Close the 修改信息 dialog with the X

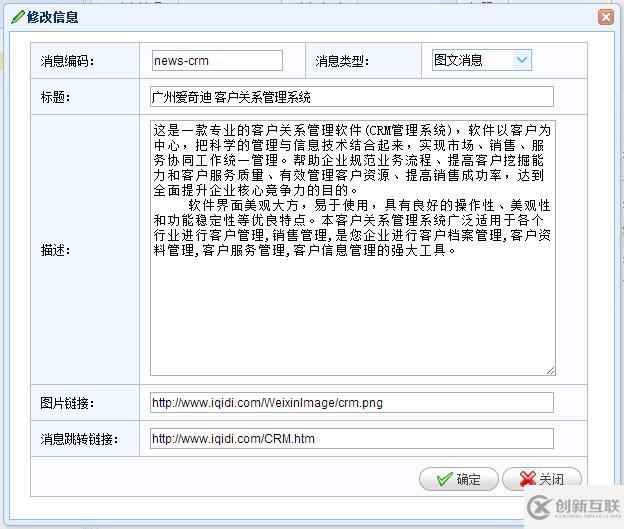(x=606, y=17)
